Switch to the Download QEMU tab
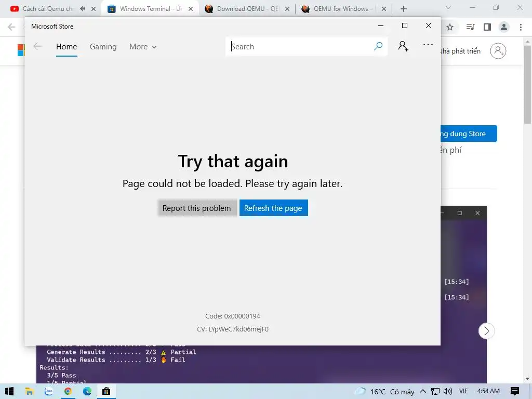 [247, 9]
